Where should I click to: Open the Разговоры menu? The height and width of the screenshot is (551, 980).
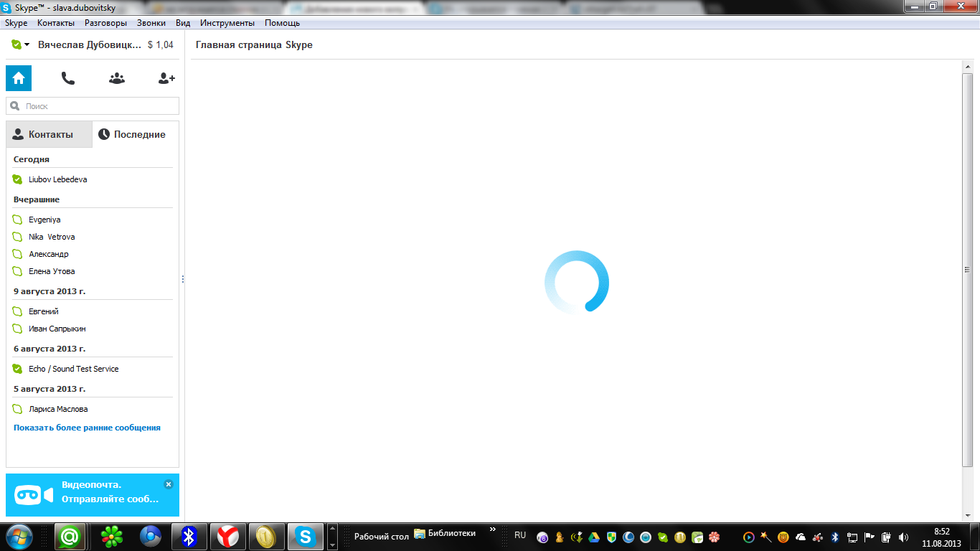(x=105, y=23)
